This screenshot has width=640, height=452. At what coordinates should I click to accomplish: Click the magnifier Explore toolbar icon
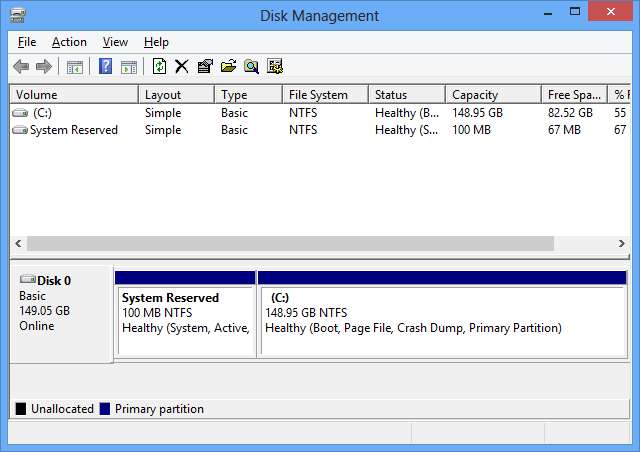pyautogui.click(x=251, y=67)
